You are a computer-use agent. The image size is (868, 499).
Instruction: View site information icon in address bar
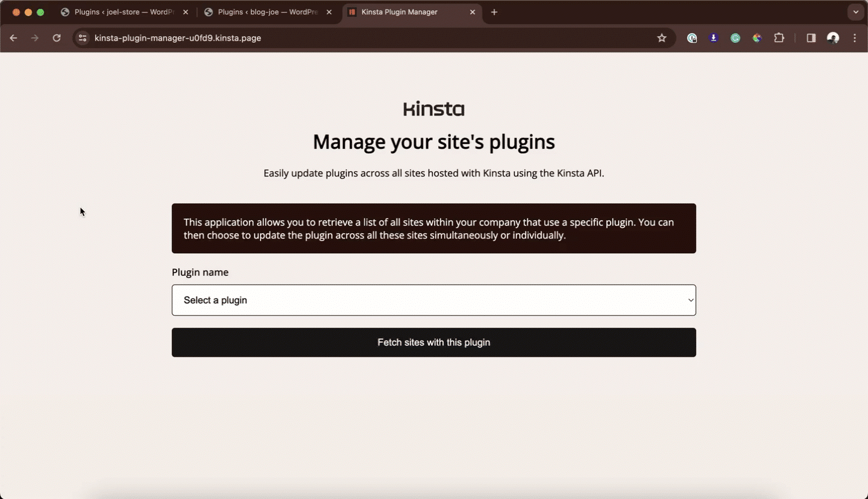click(x=83, y=38)
